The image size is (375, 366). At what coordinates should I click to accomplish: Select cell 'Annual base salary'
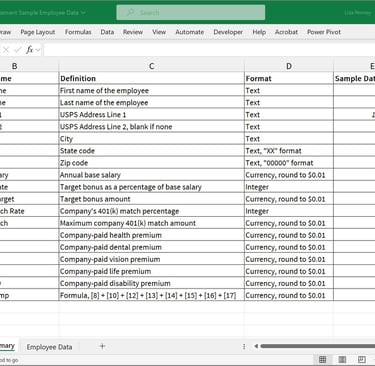click(152, 175)
